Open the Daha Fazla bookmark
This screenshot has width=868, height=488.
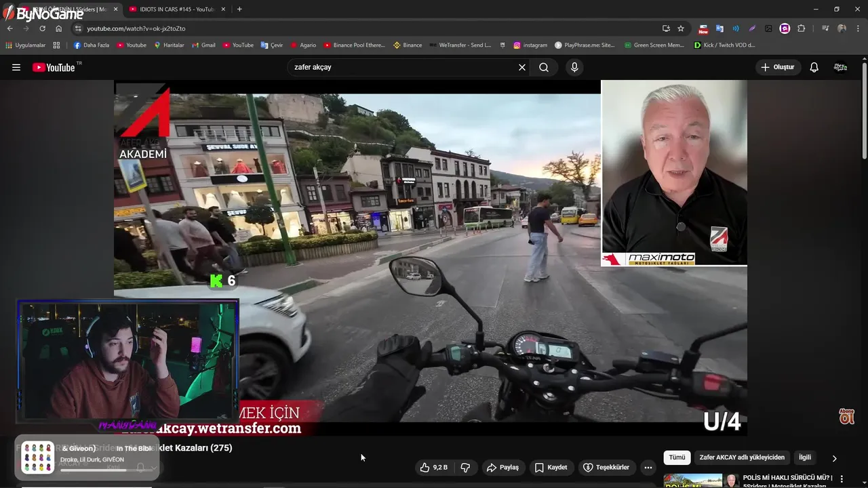(x=91, y=45)
